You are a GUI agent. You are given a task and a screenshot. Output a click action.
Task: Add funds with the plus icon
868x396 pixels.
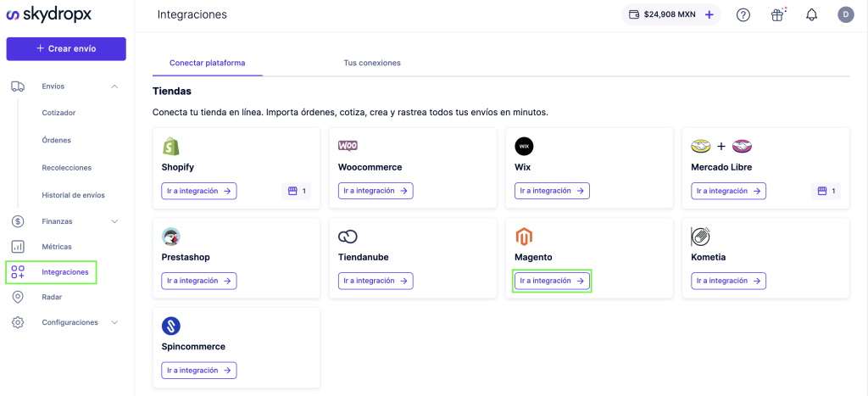709,14
